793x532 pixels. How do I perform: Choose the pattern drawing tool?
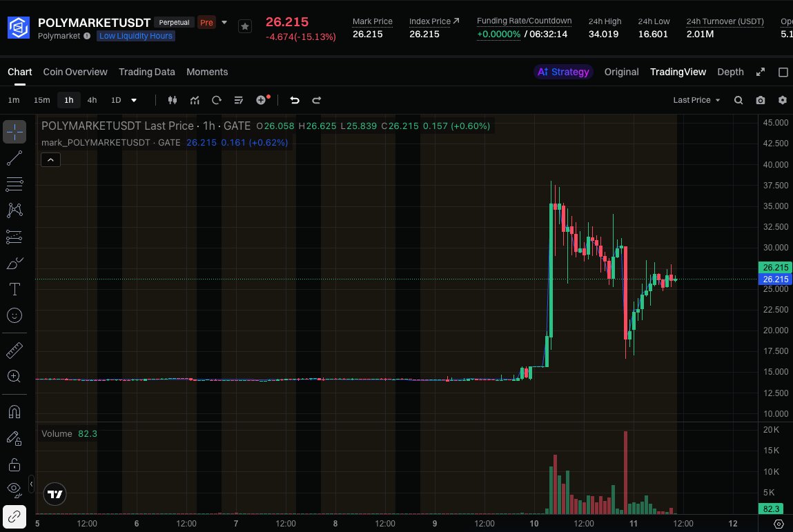click(x=14, y=210)
